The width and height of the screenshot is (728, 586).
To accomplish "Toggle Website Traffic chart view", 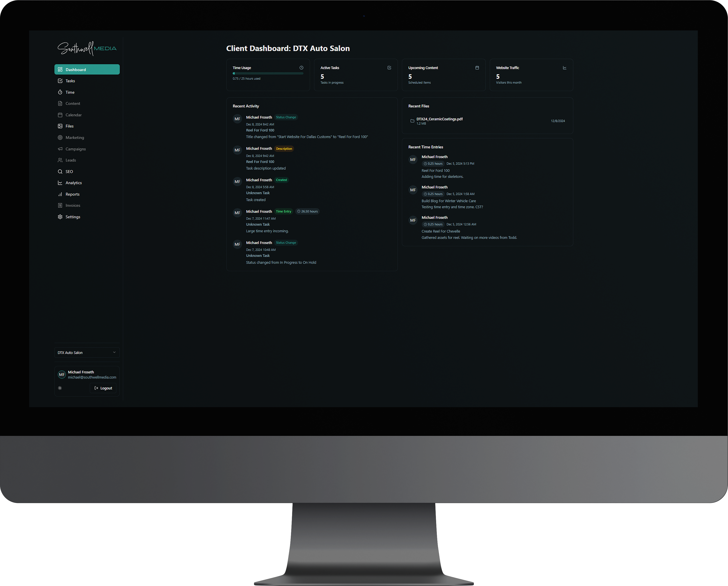I will (564, 67).
